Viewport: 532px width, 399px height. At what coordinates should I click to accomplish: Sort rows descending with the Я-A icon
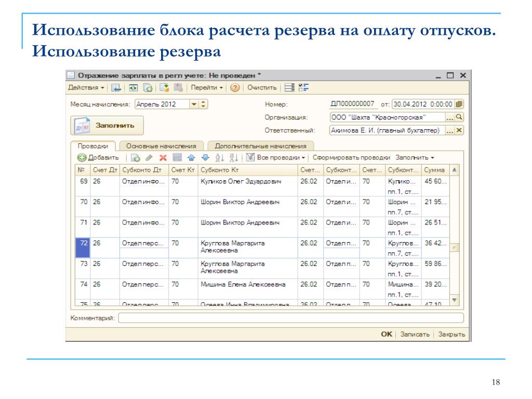(x=233, y=157)
